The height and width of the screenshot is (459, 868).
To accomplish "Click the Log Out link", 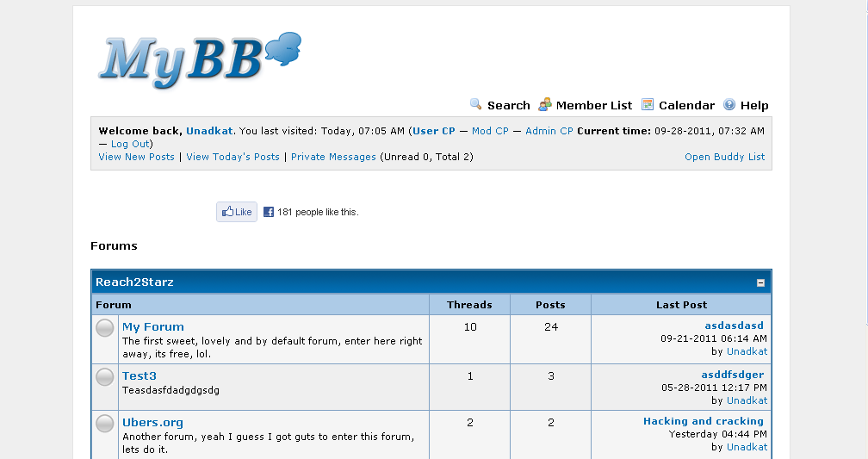I will (x=130, y=144).
